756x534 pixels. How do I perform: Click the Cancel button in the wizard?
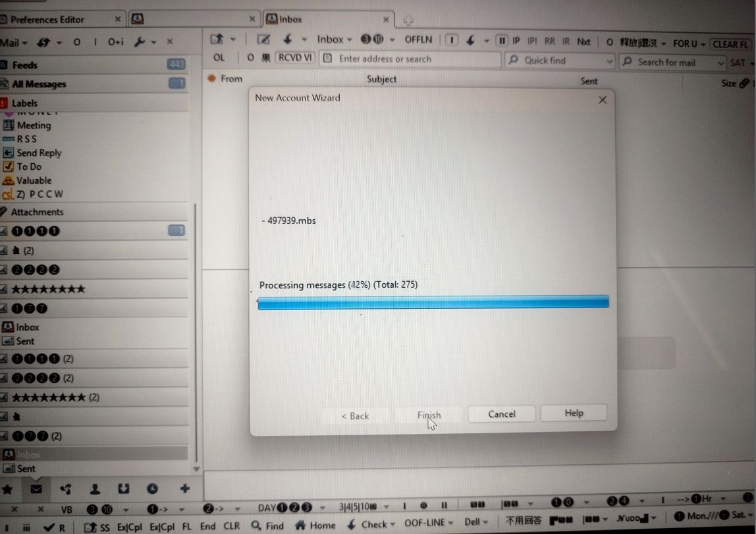[x=502, y=414]
